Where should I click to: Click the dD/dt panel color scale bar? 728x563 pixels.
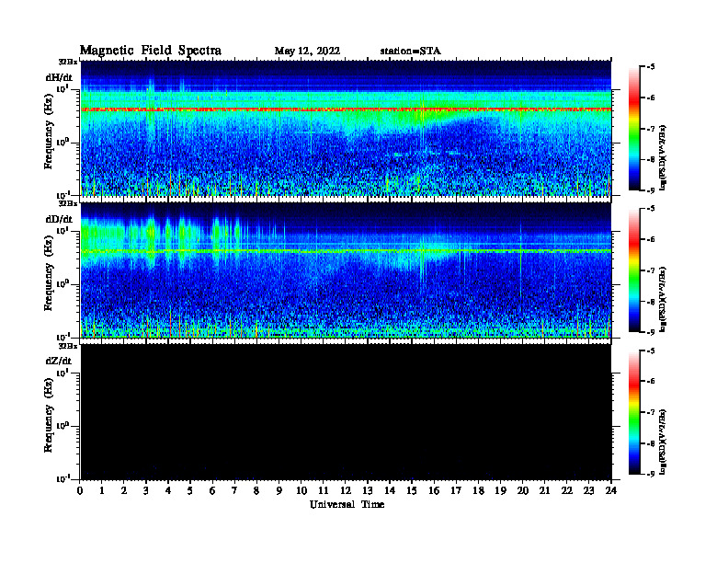(634, 270)
